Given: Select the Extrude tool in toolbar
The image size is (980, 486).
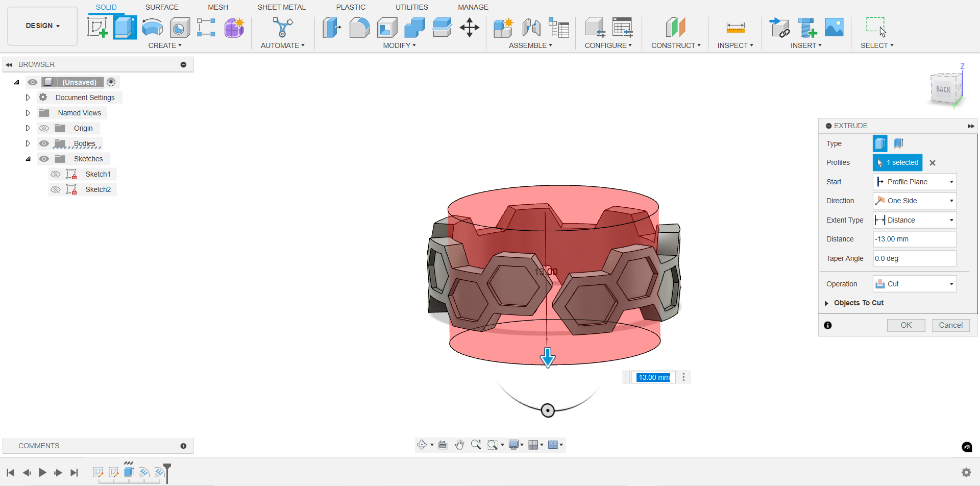Looking at the screenshot, I should pos(125,27).
